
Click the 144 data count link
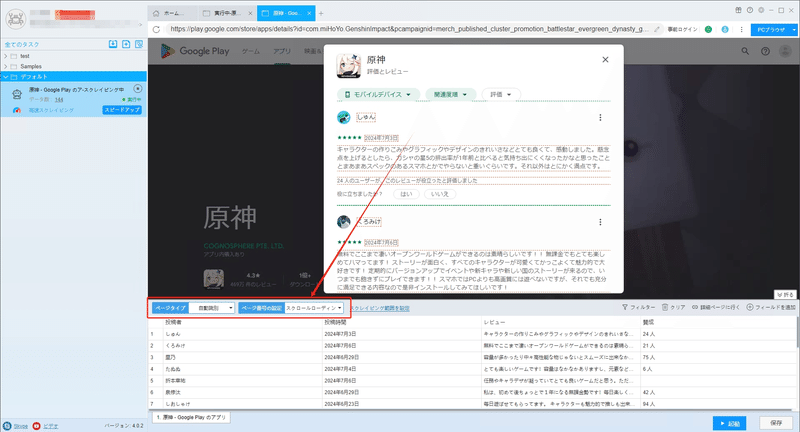click(x=59, y=99)
